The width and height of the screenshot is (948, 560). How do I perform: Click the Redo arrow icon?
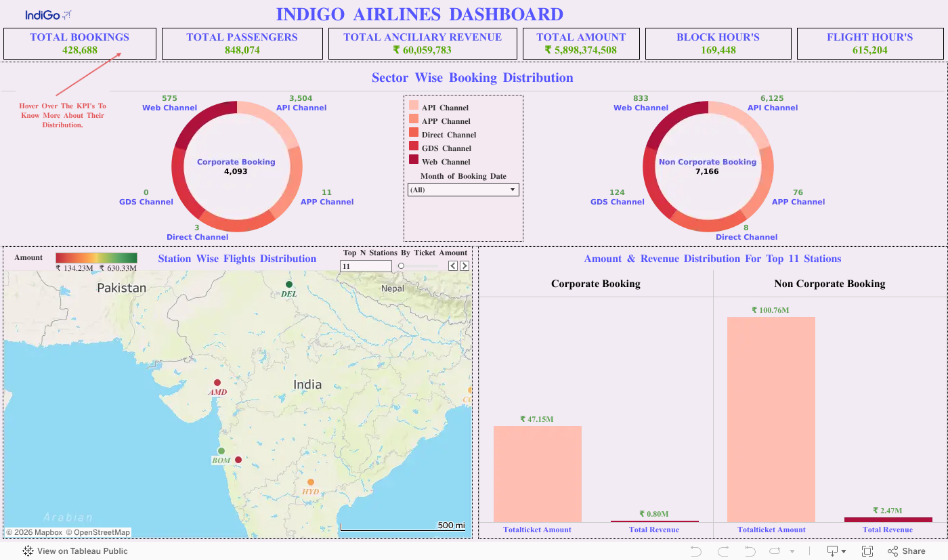(x=723, y=551)
